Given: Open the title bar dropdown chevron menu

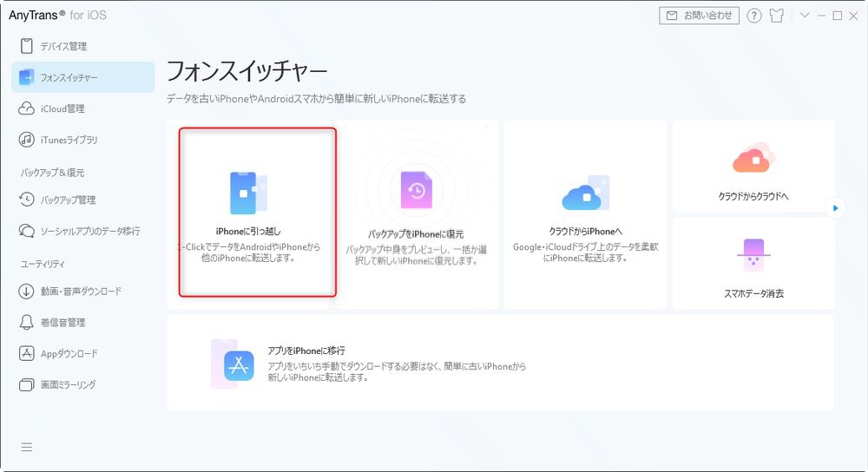Looking at the screenshot, I should pos(805,16).
